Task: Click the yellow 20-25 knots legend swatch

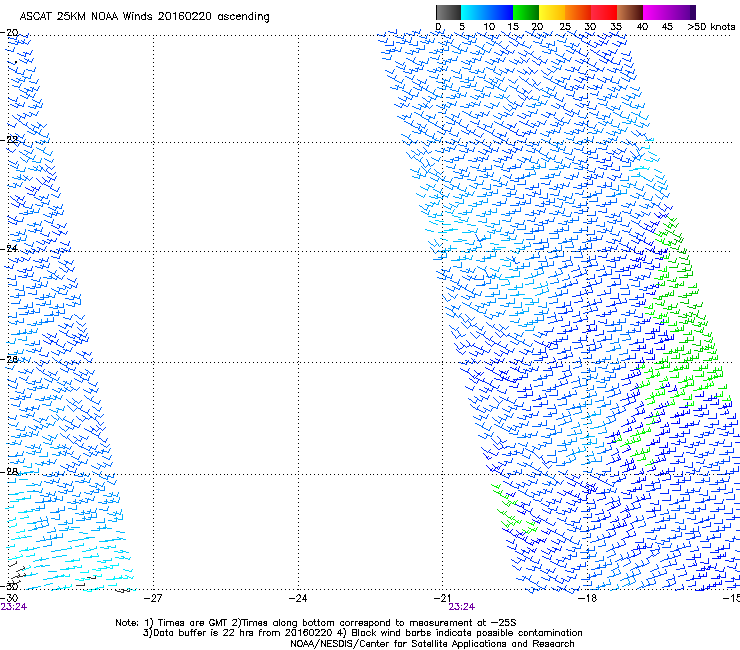Action: click(552, 12)
